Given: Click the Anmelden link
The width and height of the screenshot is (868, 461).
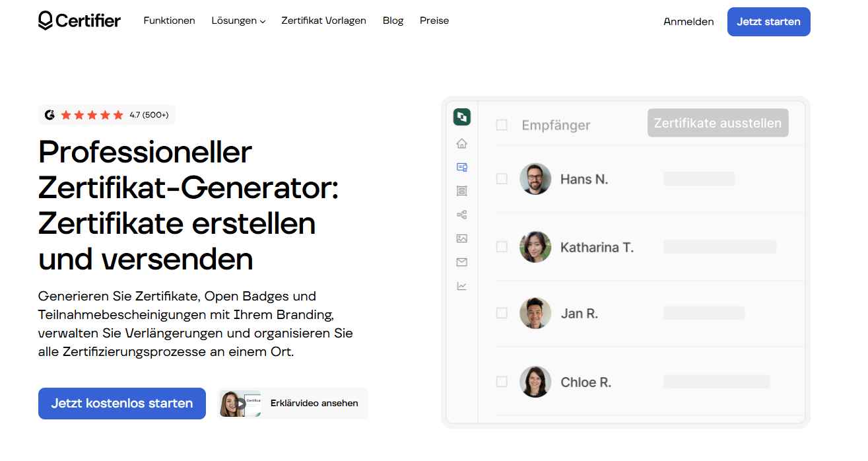Looking at the screenshot, I should pyautogui.click(x=688, y=22).
